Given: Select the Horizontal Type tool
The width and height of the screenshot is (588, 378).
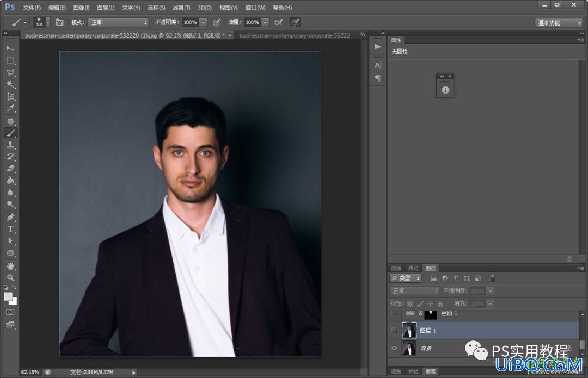Looking at the screenshot, I should click(10, 229).
